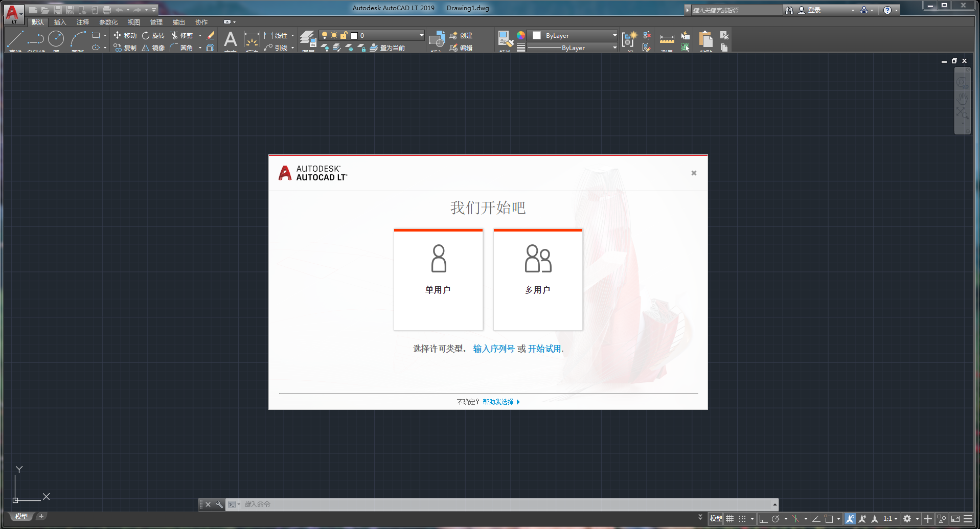Click the Match Properties icon
Screen dimensions: 980x529
506,39
